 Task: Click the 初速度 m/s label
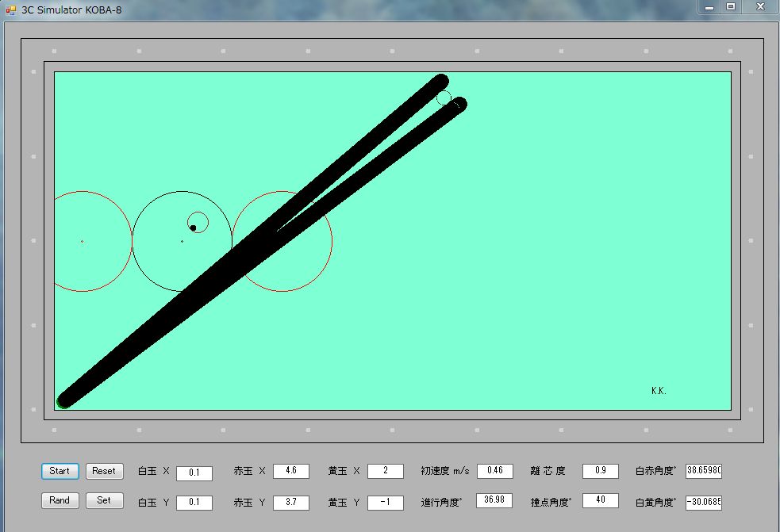445,471
